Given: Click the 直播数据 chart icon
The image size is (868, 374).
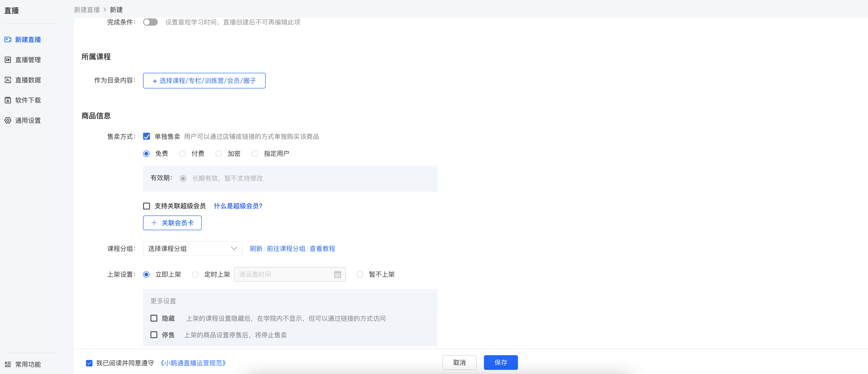Looking at the screenshot, I should pos(8,80).
